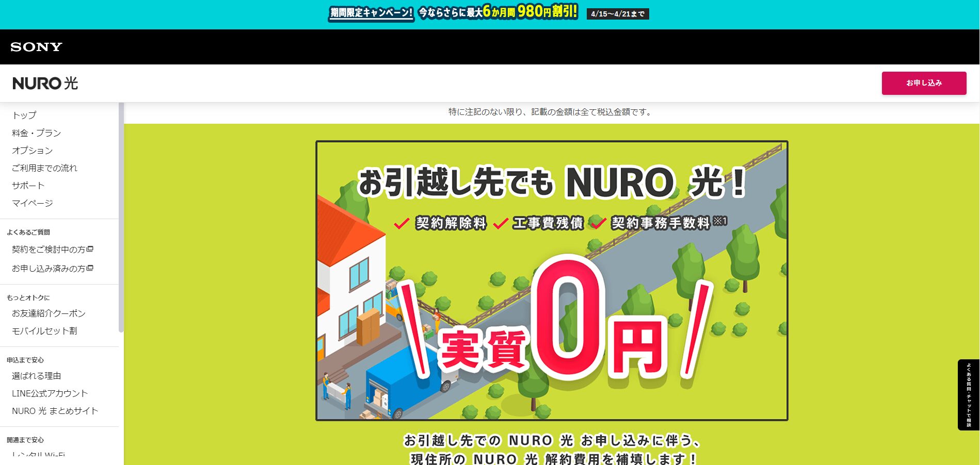Open the 料金・プラン menu item
The width and height of the screenshot is (980, 465).
36,132
